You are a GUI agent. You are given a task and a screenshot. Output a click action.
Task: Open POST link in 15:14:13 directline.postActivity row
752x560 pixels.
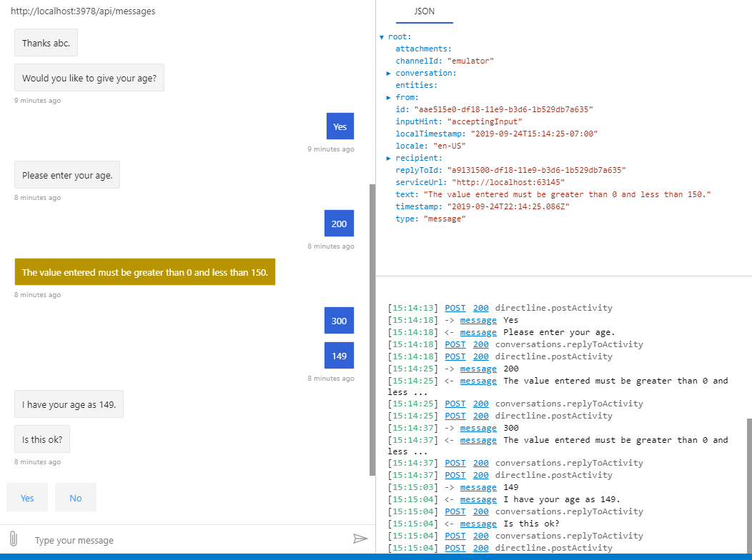(x=455, y=308)
